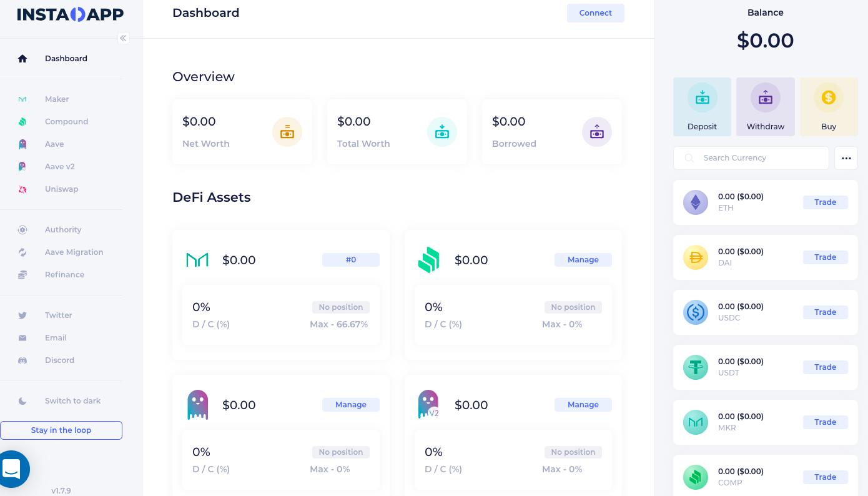Click the Connect button
The width and height of the screenshot is (868, 496).
point(595,13)
